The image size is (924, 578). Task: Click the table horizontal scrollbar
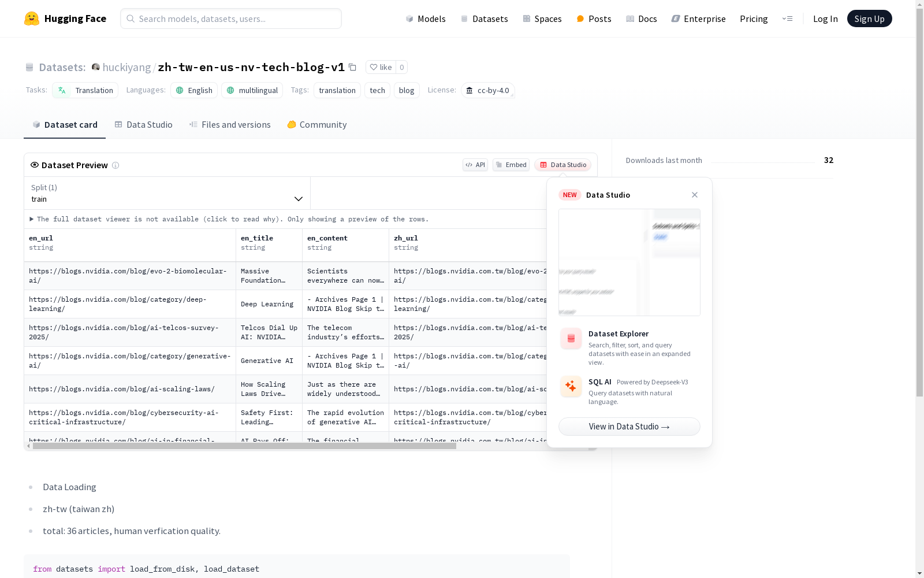pyautogui.click(x=244, y=446)
